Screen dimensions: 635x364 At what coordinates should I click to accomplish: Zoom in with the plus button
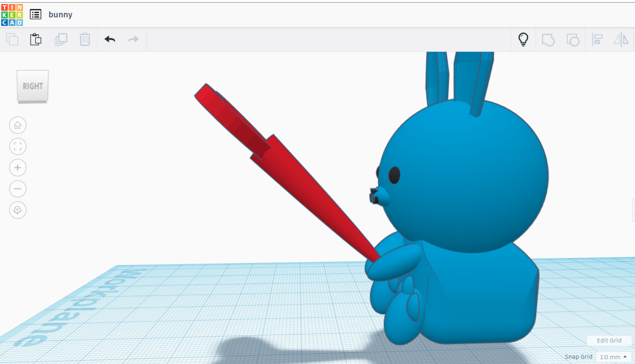[x=18, y=168]
